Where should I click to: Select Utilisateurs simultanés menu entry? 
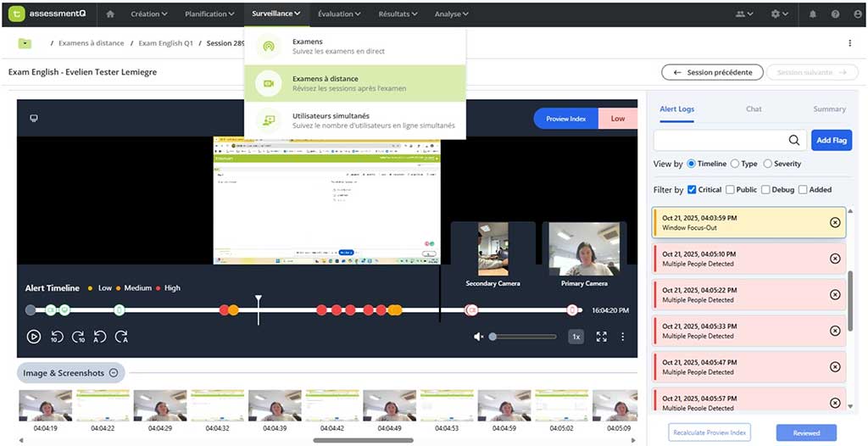(x=355, y=120)
